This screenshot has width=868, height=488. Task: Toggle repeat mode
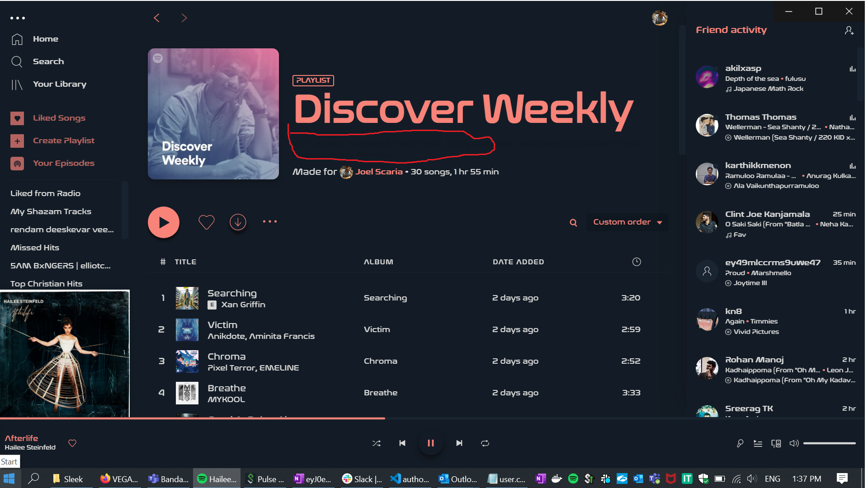pos(485,443)
